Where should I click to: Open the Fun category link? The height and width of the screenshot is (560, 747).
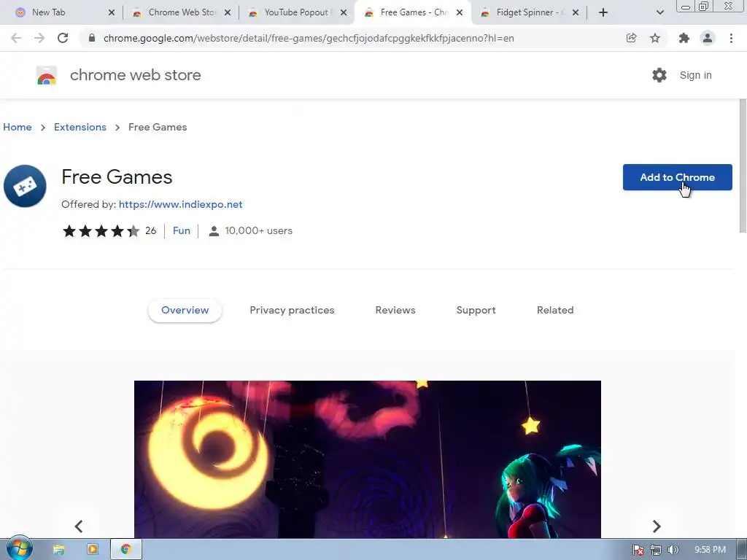click(x=182, y=231)
